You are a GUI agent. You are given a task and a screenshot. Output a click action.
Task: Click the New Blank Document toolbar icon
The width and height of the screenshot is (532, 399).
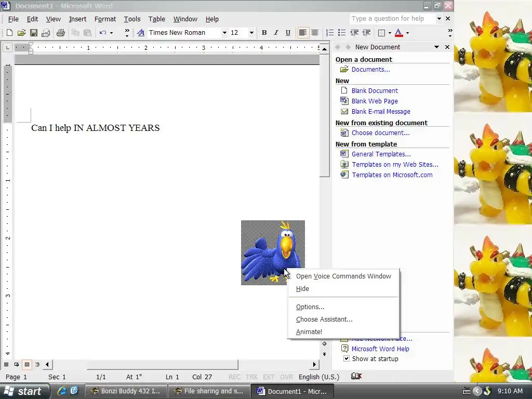tap(9, 33)
